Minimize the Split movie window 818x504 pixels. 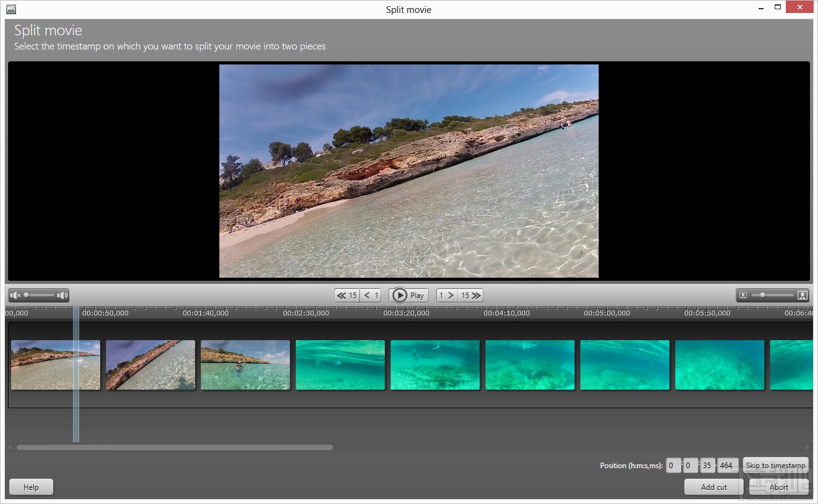(x=760, y=8)
